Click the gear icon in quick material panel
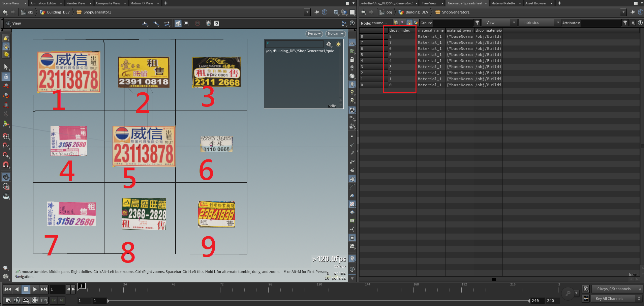The width and height of the screenshot is (644, 306). tap(329, 44)
